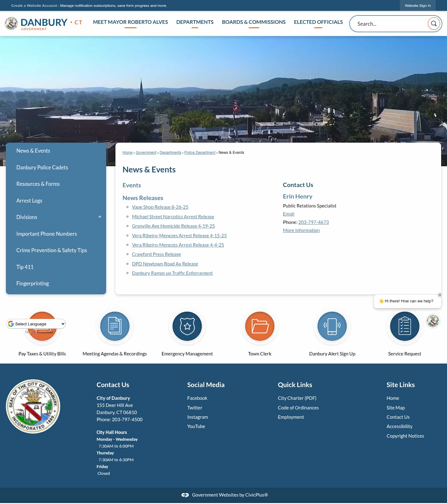Go to Home breadcrumb link
This screenshot has width=447, height=504.
tap(127, 153)
